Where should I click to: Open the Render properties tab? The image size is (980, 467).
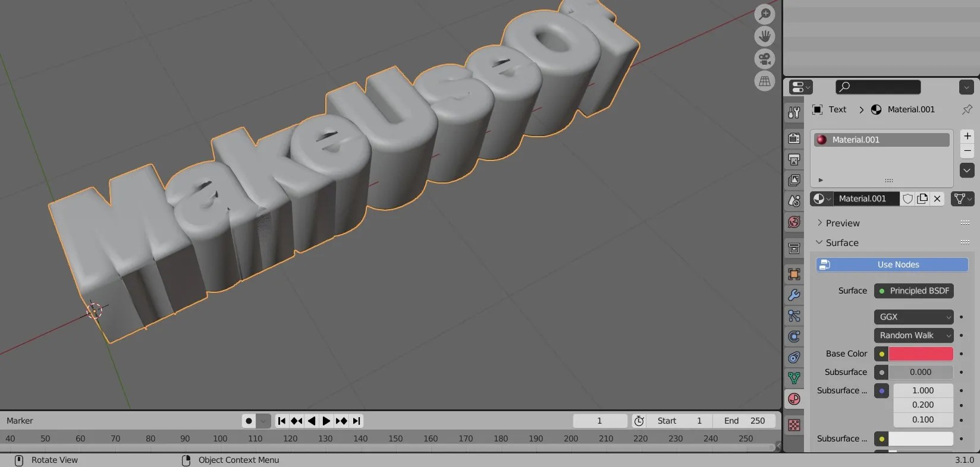(x=794, y=138)
